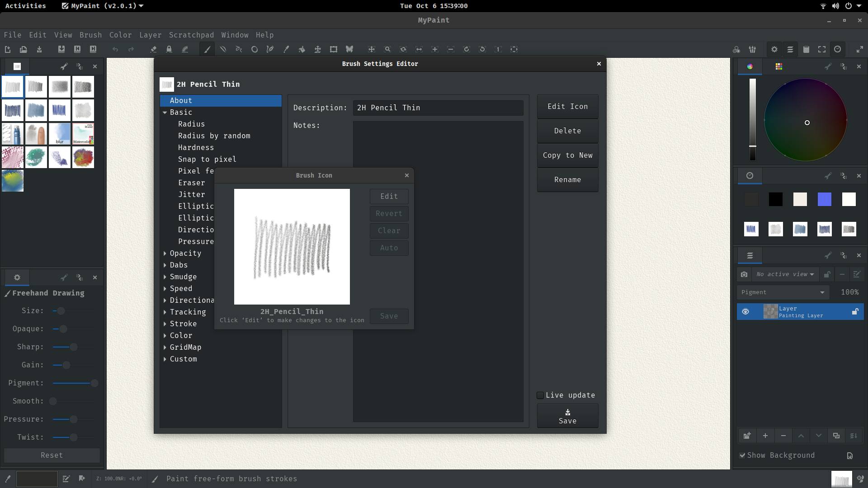The width and height of the screenshot is (868, 488).
Task: Undo the last brush stroke
Action: (x=115, y=49)
